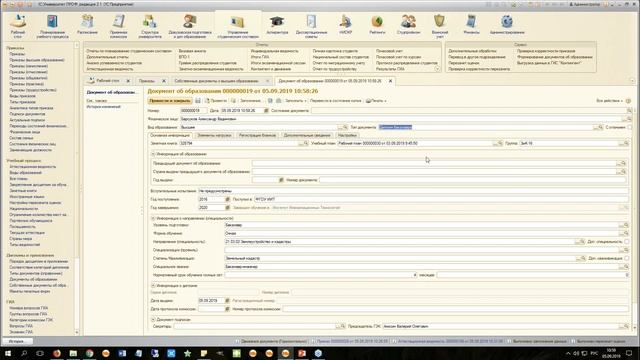Click the Номер input field

pos(193,111)
